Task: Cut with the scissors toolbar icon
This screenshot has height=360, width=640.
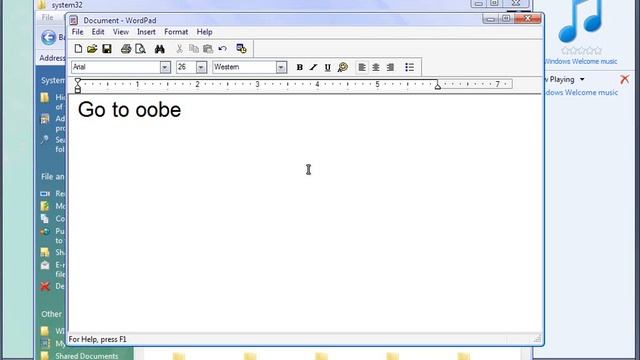Action: tap(179, 49)
